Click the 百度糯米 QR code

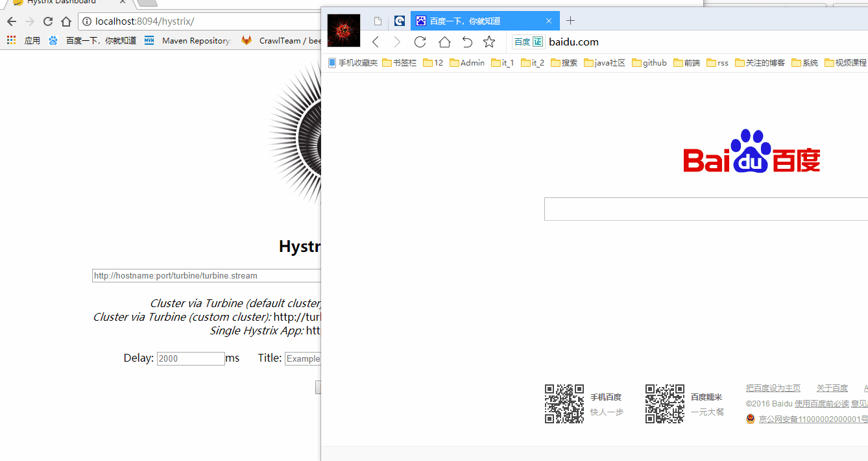click(x=665, y=404)
